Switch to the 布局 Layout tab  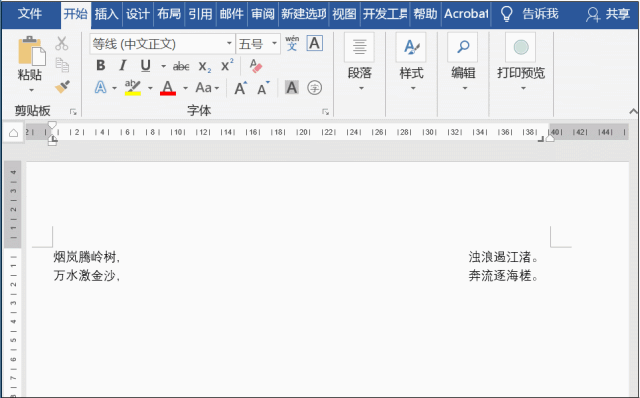click(x=169, y=14)
